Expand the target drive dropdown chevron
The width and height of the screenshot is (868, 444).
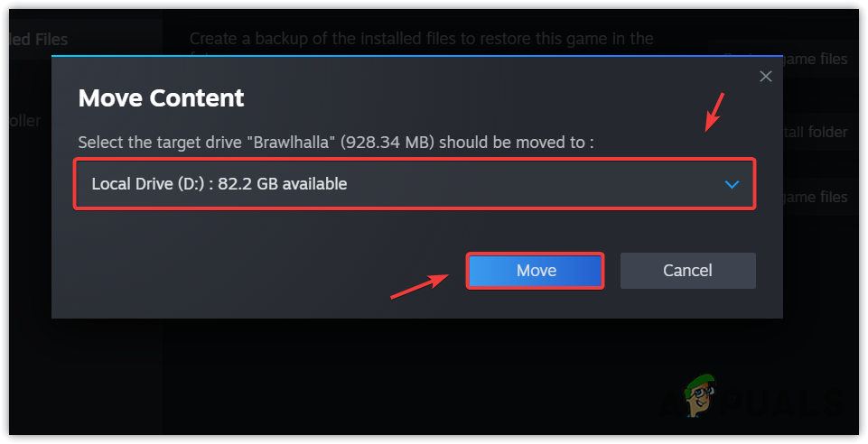(733, 184)
